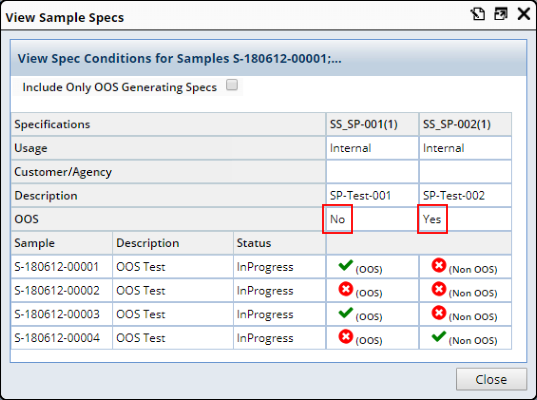Click green check for S-180612-00001 under SS_SP-001(1)
This screenshot has width=537, height=400.
(345, 265)
